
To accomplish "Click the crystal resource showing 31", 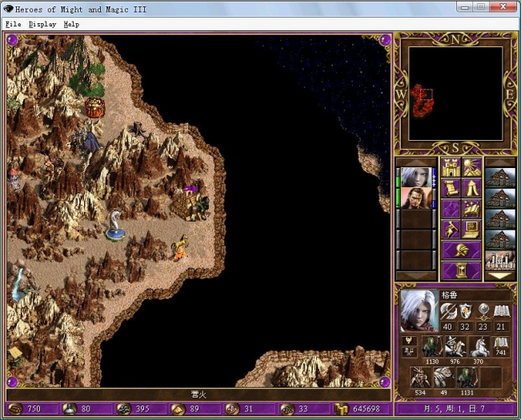I will (x=250, y=409).
